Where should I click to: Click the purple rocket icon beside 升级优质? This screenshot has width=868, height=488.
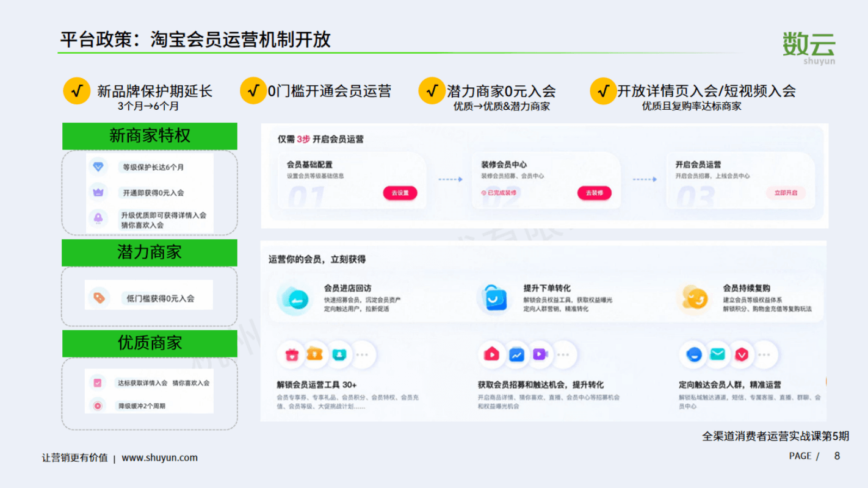(x=98, y=218)
